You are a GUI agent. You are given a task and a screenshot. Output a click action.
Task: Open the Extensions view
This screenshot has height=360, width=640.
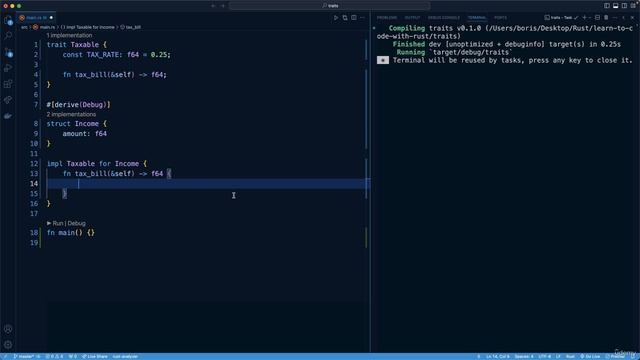coord(8,84)
